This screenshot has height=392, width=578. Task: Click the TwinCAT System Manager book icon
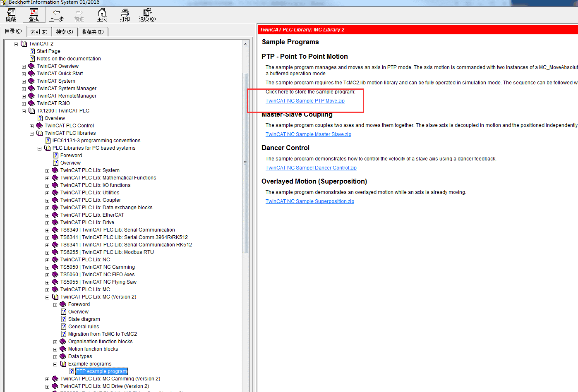click(31, 88)
